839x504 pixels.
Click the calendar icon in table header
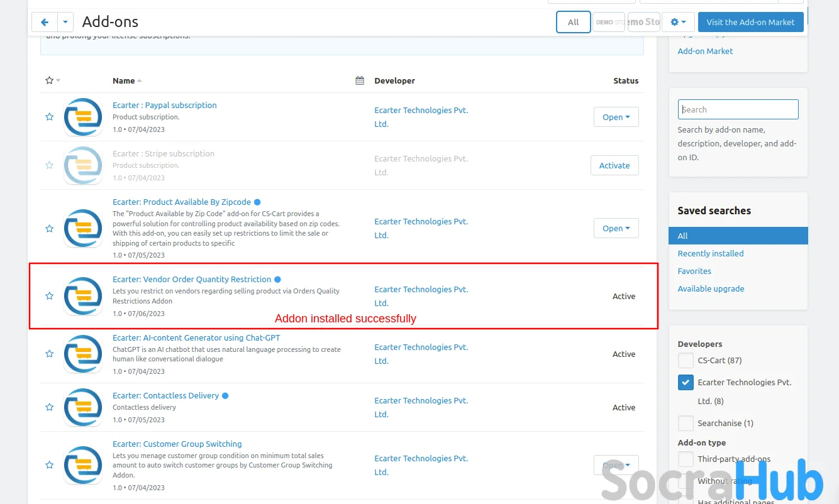pos(360,80)
